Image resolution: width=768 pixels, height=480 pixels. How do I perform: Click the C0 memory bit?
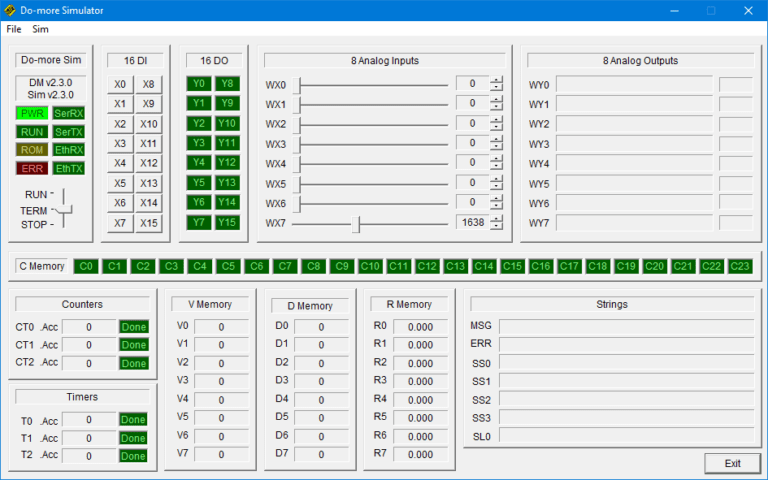point(86,266)
